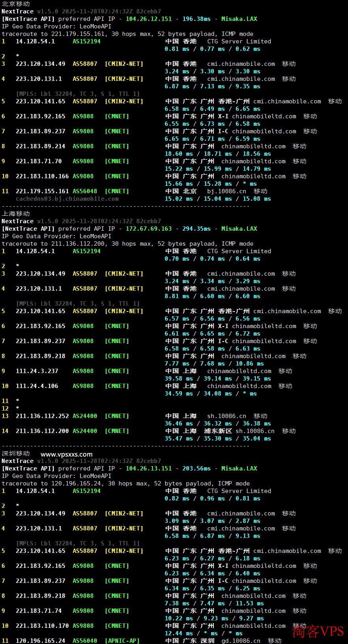Click the 北京移动 section heading
Viewport: 348px width, 644px height.
tap(16, 4)
